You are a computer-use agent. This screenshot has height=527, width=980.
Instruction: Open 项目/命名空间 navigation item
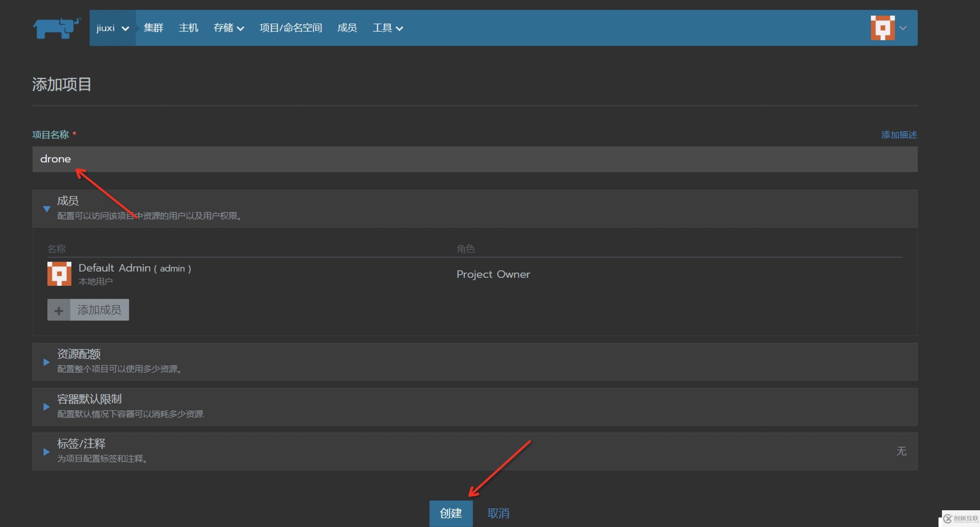click(x=290, y=28)
